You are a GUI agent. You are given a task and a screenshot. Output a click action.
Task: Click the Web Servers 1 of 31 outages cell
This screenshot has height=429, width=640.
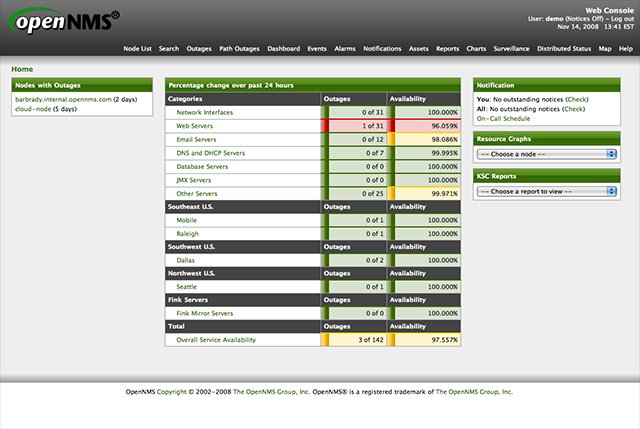pos(354,126)
